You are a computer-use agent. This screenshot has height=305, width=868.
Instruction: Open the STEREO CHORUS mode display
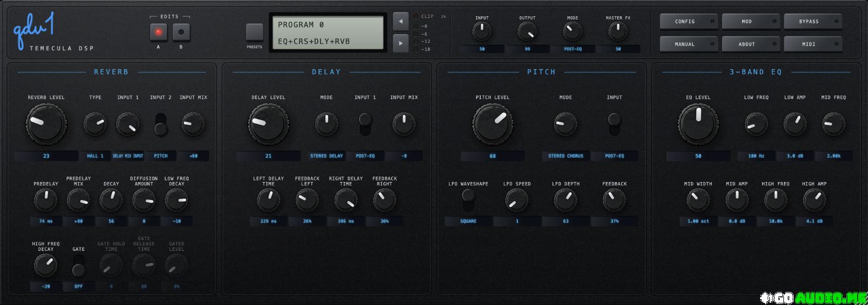click(x=566, y=156)
